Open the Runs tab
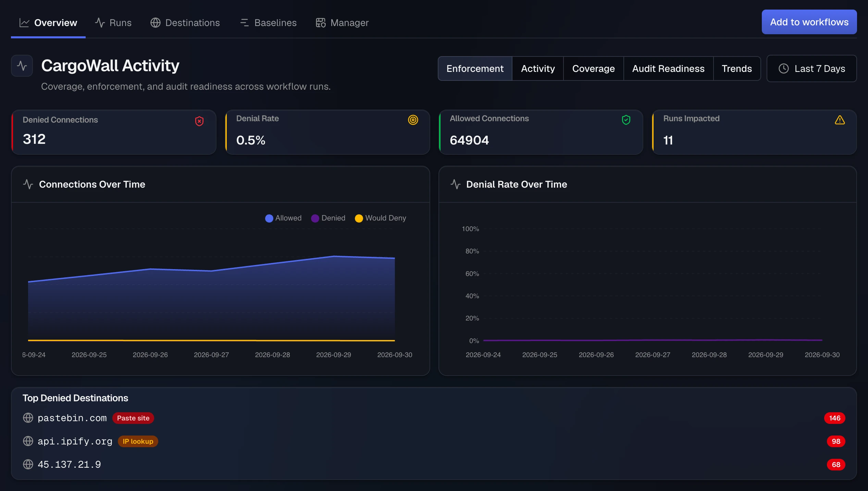The height and width of the screenshot is (491, 868). [113, 23]
